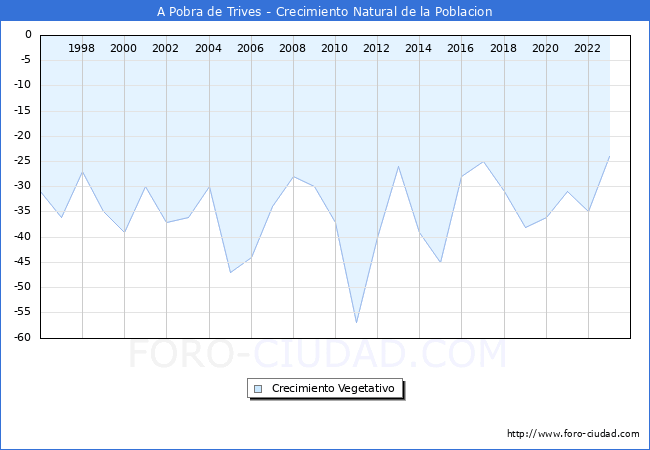Click the final data point at the line's right end
650x450 pixels.
[x=609, y=156]
